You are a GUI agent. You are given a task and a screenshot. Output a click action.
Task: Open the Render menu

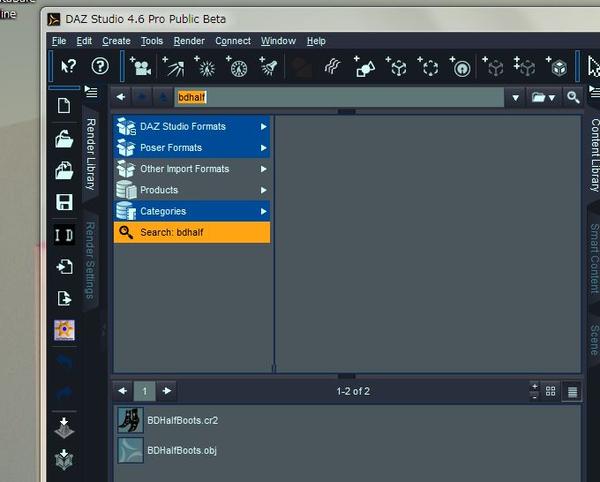(x=189, y=41)
